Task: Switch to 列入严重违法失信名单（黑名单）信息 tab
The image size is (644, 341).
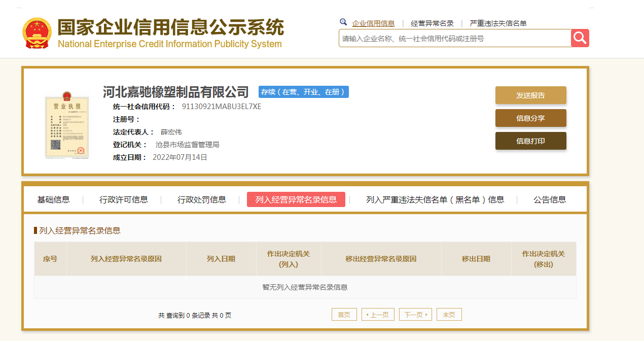Action: click(435, 199)
